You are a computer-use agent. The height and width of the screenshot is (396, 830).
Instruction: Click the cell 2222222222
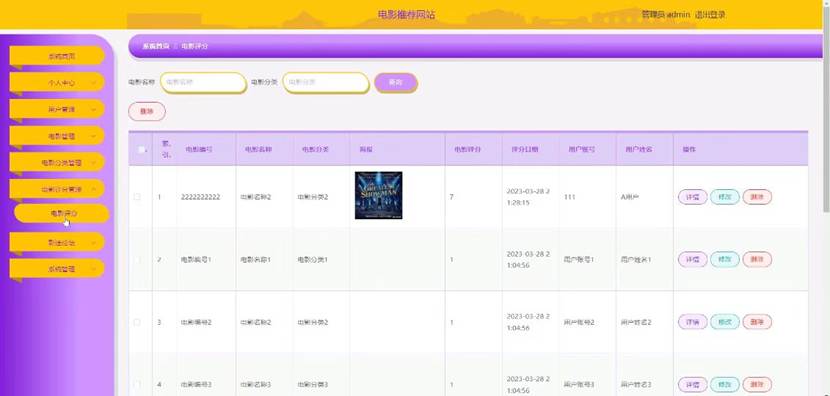click(200, 197)
